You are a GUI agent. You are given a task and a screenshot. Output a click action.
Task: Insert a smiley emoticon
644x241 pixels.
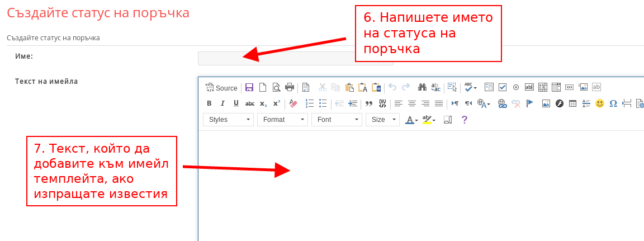(600, 103)
